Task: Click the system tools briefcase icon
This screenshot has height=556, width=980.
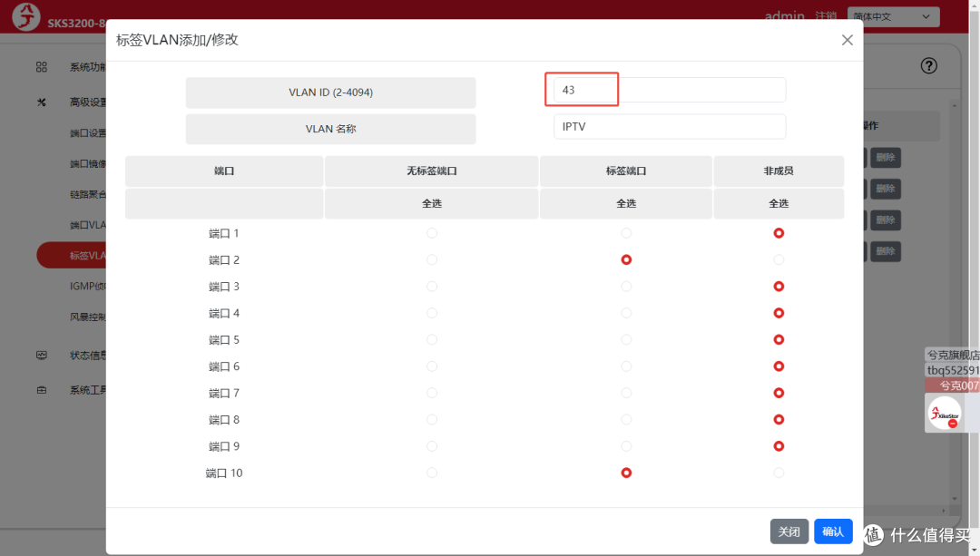Action: [x=41, y=390]
